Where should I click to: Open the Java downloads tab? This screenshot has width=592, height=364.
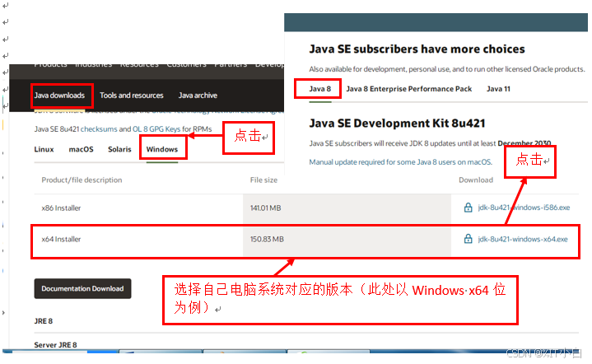pyautogui.click(x=59, y=96)
